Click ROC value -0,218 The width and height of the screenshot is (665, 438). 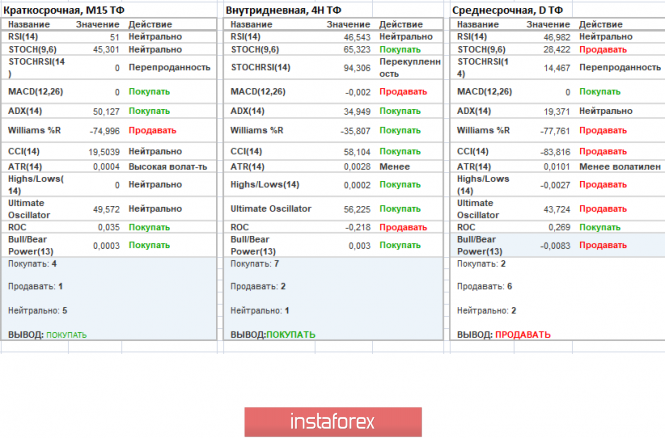pos(358,228)
